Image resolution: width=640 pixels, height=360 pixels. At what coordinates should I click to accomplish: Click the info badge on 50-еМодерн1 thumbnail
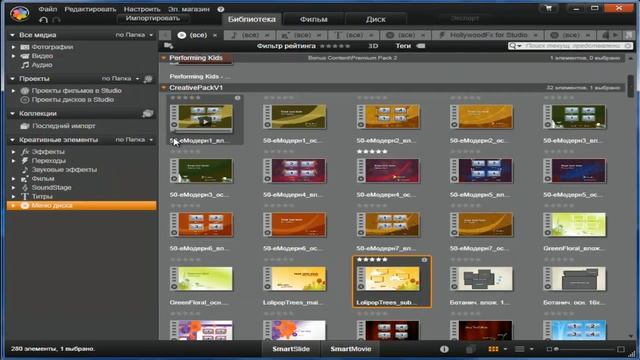(238, 98)
